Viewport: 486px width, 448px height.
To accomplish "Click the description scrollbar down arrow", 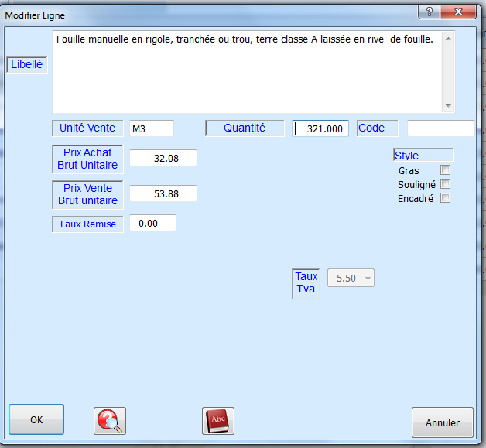I will (x=448, y=106).
